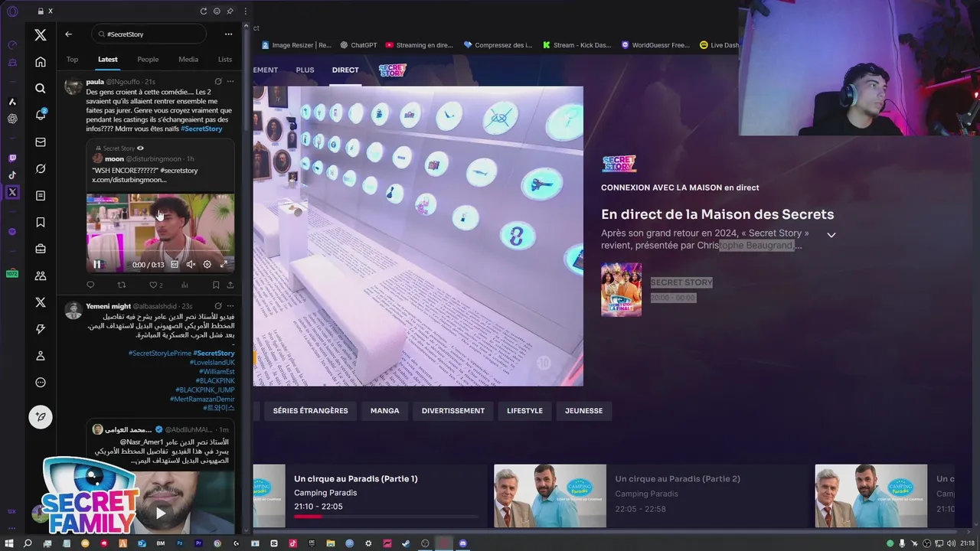Open x.com/disturbingmoon link
Screen dimensions: 980x551
[129, 180]
